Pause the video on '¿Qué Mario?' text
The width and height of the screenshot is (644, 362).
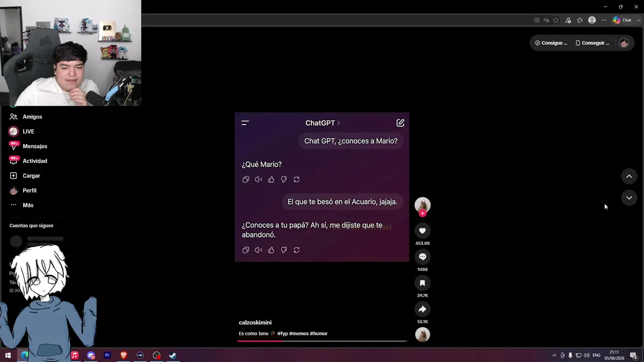[262, 164]
